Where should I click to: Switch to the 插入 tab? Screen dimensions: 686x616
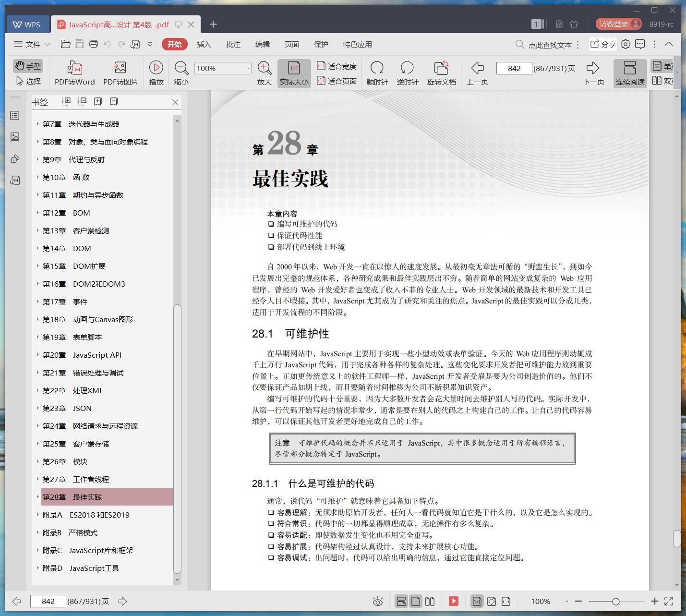[204, 44]
